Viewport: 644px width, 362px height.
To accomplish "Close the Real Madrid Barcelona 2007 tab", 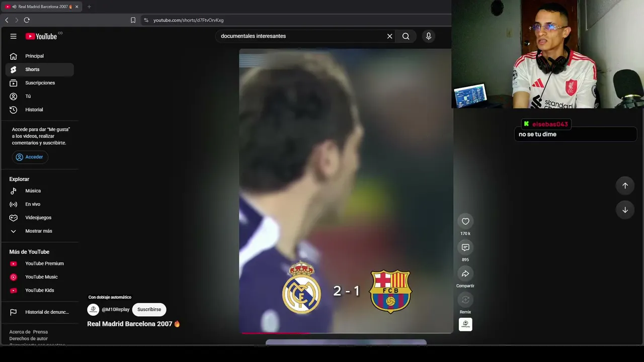I will 76,7.
